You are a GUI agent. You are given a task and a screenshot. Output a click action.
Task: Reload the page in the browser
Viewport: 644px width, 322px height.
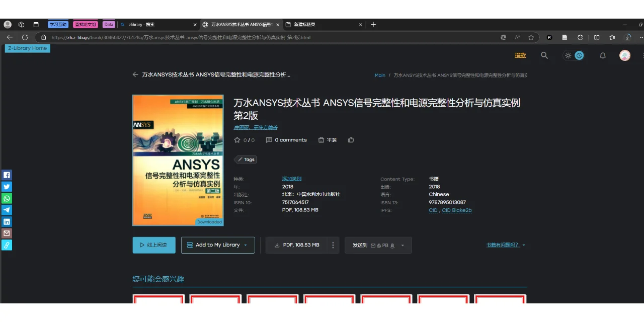(25, 37)
